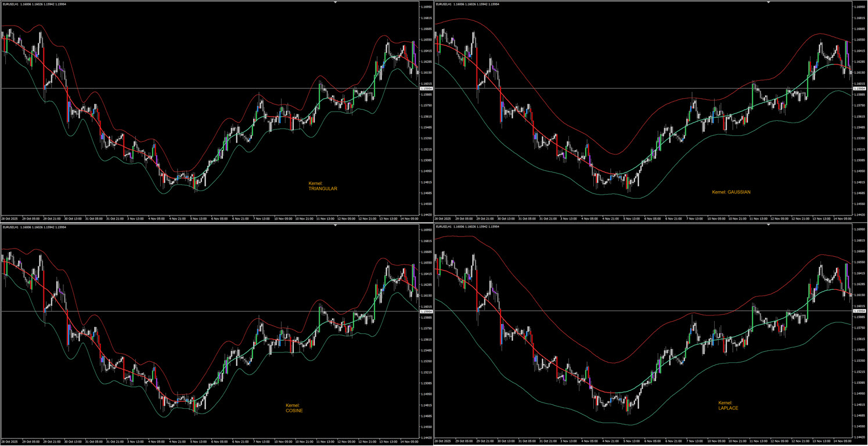This screenshot has width=868, height=446.
Task: Click chart shift triangle in COSINE kernel chart
Action: [335, 225]
